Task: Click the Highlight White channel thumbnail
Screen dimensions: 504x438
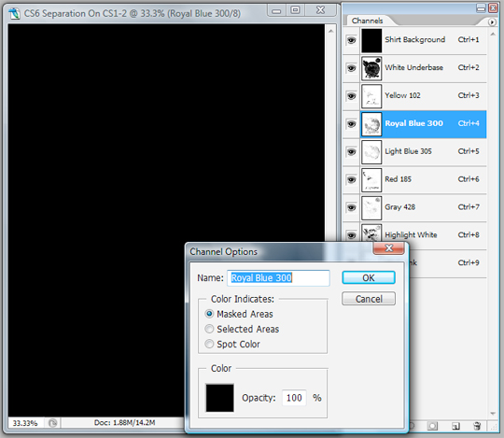Action: click(371, 233)
